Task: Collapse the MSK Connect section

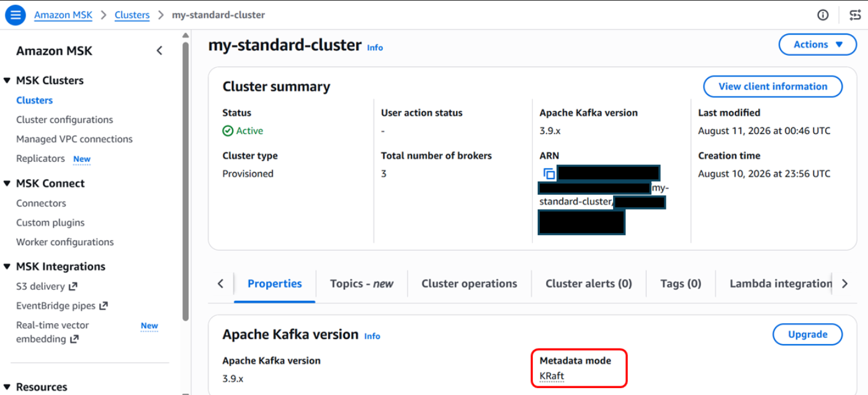Action: 7,184
